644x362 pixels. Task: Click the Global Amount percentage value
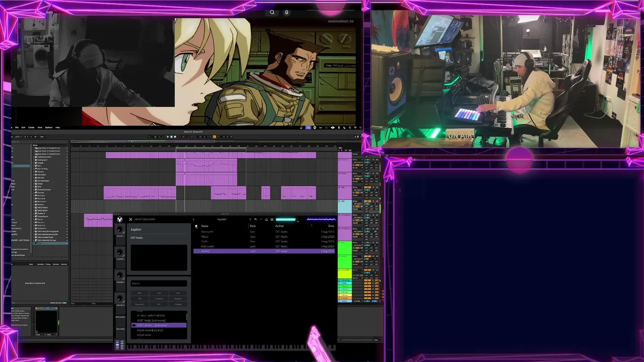click(x=64, y=303)
